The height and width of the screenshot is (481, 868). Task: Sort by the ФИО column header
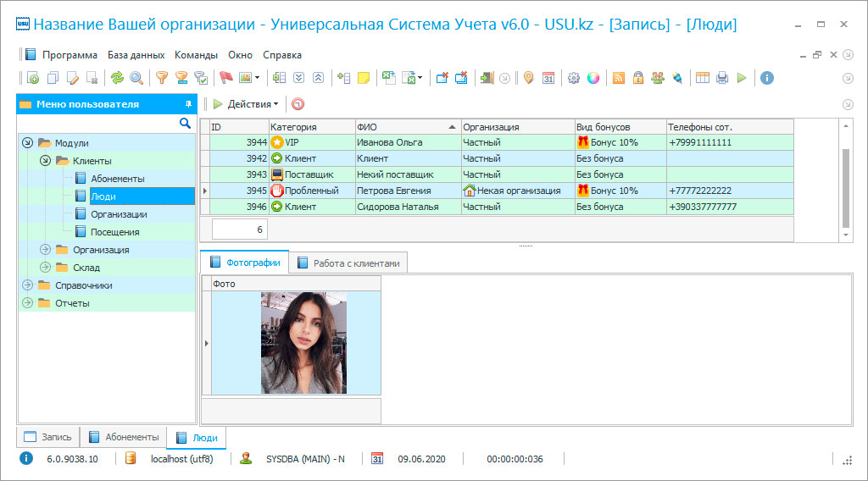click(x=408, y=127)
